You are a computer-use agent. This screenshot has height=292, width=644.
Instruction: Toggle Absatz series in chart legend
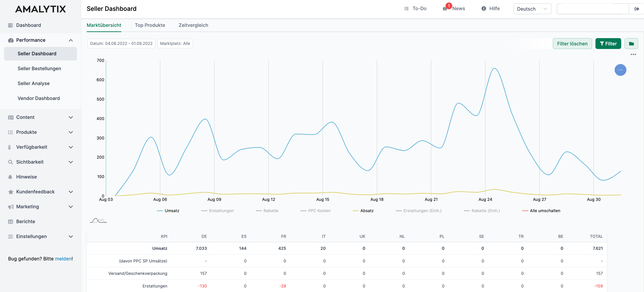[363, 211]
